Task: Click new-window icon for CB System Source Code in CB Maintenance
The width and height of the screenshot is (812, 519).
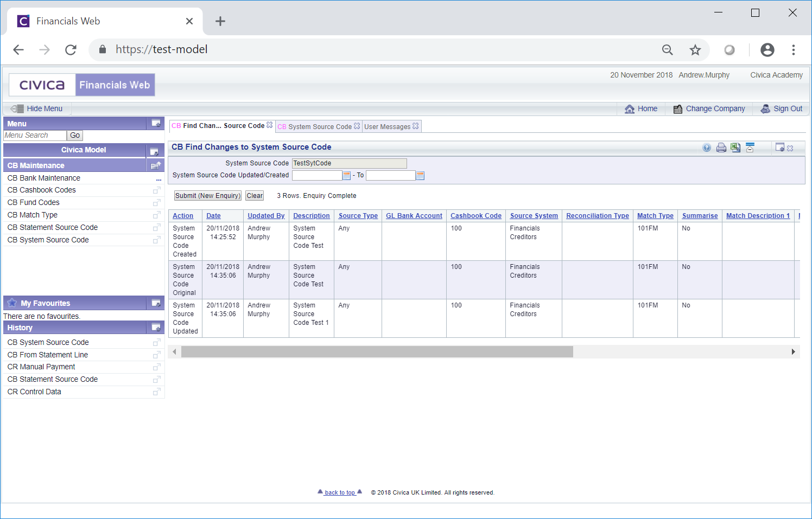Action: tap(157, 240)
